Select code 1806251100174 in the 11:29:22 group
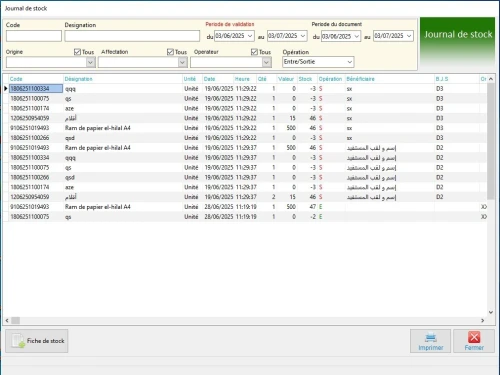Viewport: 500px width, 375px height. [30, 108]
